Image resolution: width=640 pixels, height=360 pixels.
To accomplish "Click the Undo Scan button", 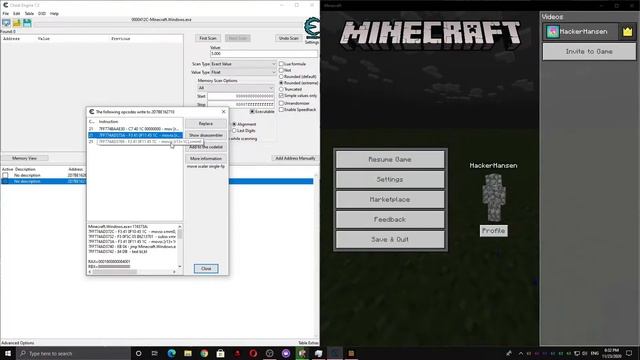I will point(289,38).
